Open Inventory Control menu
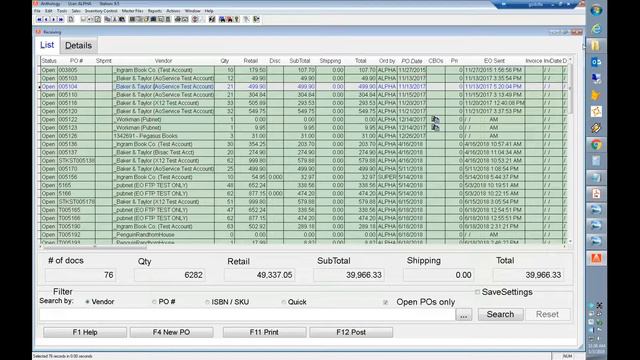Screen dimensions: 640x360 pos(101,11)
